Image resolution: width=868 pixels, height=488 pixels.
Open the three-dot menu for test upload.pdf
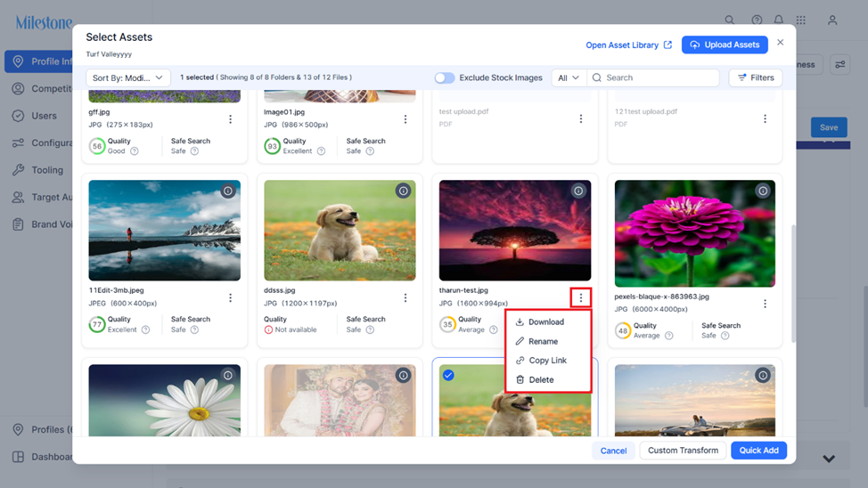tap(581, 118)
